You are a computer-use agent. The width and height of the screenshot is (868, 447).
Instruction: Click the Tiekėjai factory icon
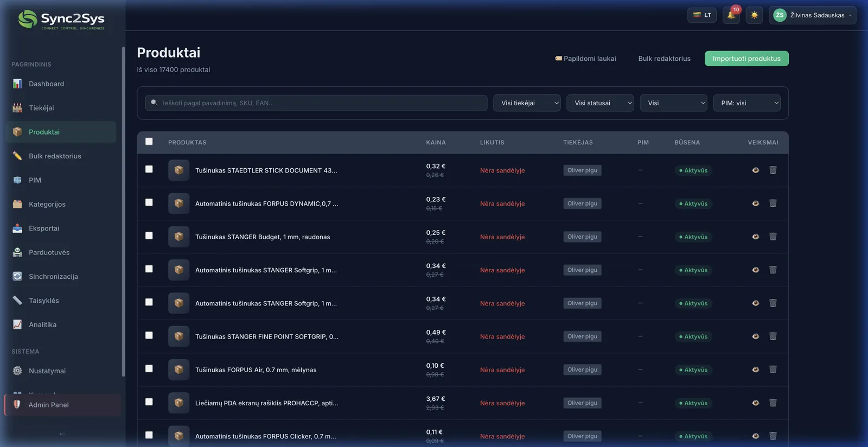click(17, 108)
